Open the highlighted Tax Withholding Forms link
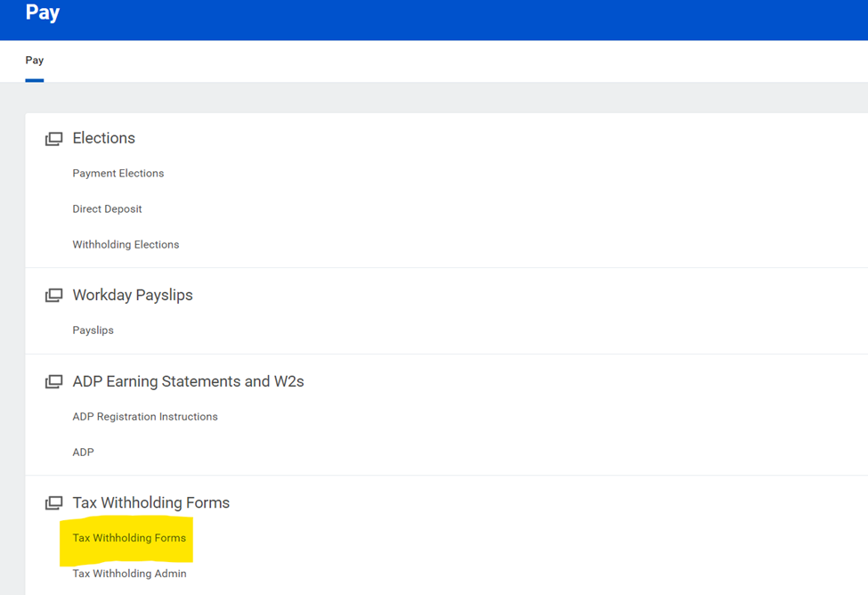The width and height of the screenshot is (868, 595). [x=129, y=538]
